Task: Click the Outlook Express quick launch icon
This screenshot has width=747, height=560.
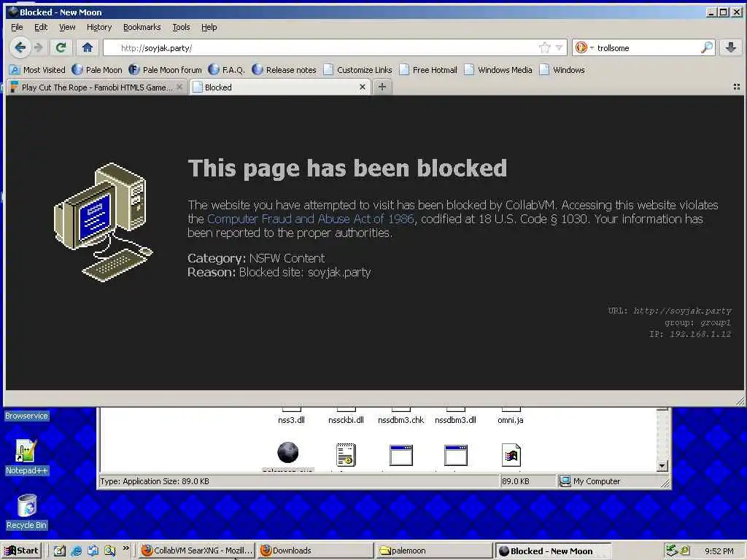Action: point(93,551)
